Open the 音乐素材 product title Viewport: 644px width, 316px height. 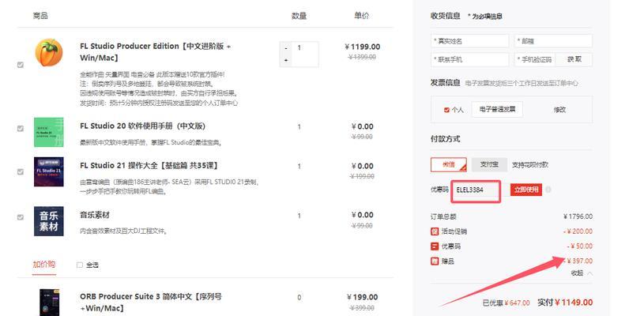95,215
